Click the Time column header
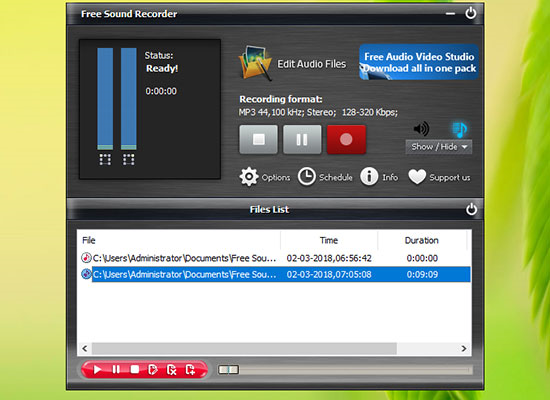This screenshot has height=400, width=550. pyautogui.click(x=329, y=240)
